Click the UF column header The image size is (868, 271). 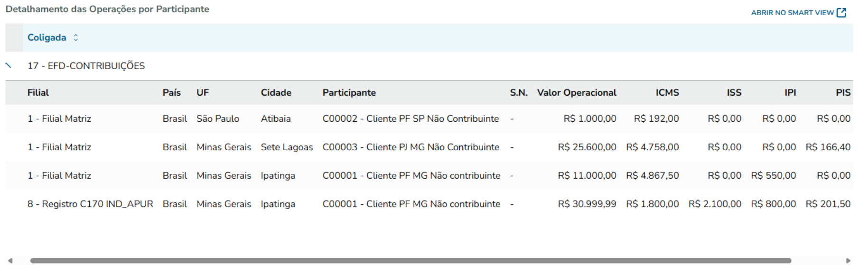pos(203,92)
